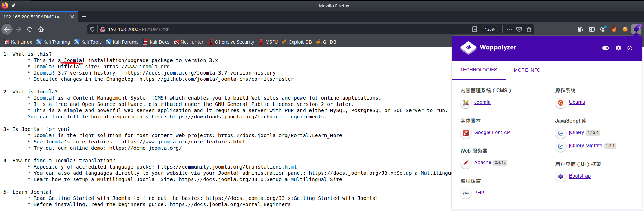Click the jQuery Migrate 1.4.1 version badge
Viewport: 644px width, 211px height.
pos(610,146)
